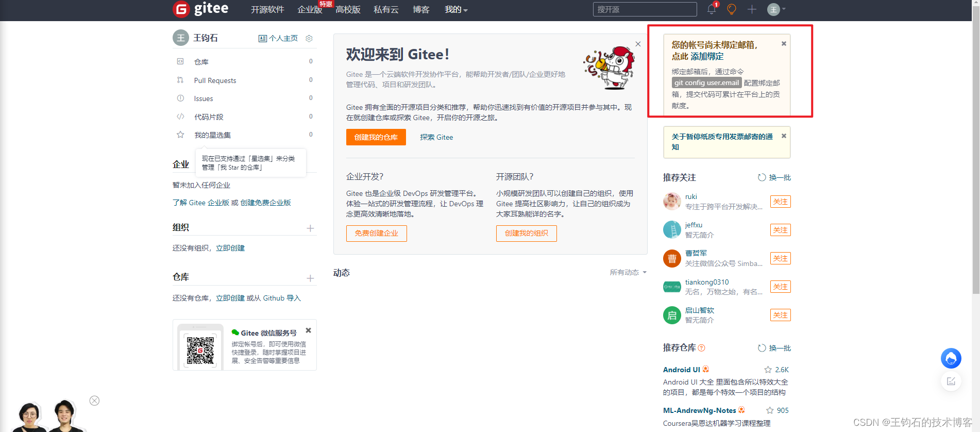Close the Gitee 微信服务号 card

[x=308, y=330]
